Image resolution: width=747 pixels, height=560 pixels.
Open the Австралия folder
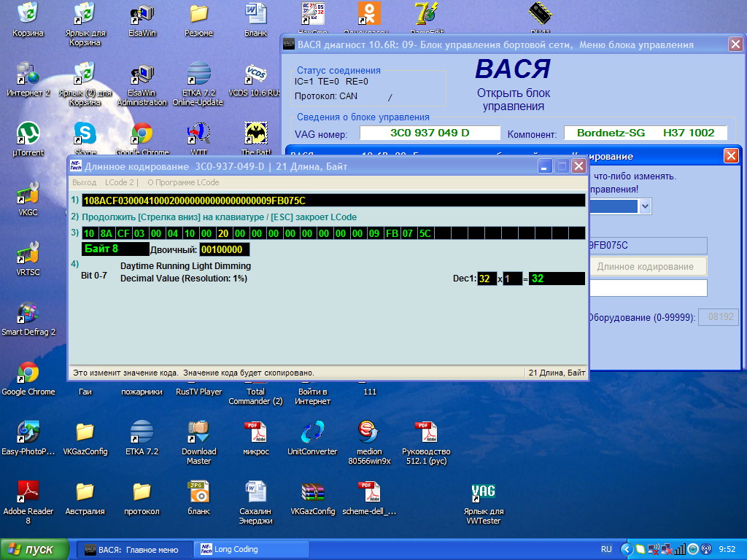pos(85,494)
